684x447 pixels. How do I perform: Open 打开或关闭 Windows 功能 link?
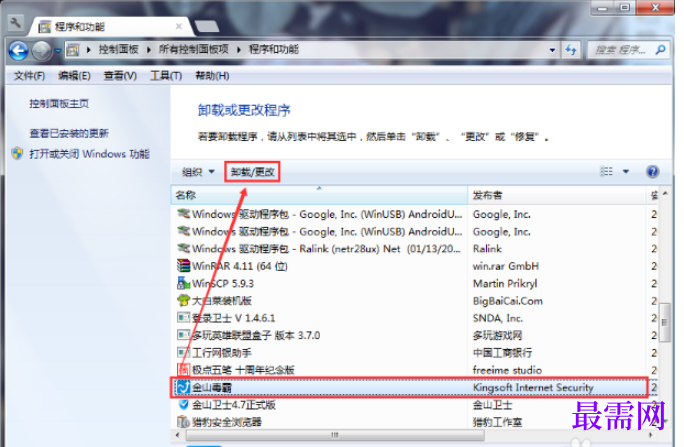coord(89,154)
